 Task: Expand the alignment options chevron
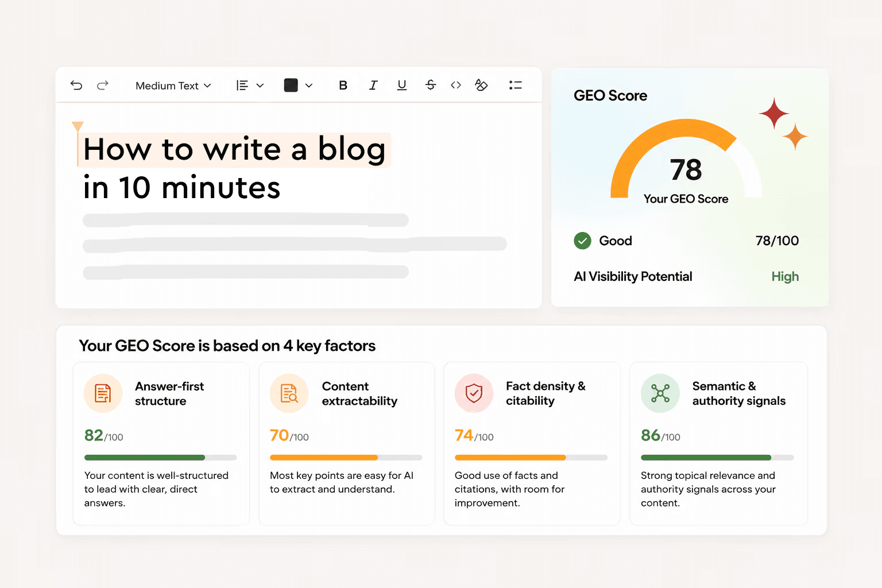[x=260, y=86]
